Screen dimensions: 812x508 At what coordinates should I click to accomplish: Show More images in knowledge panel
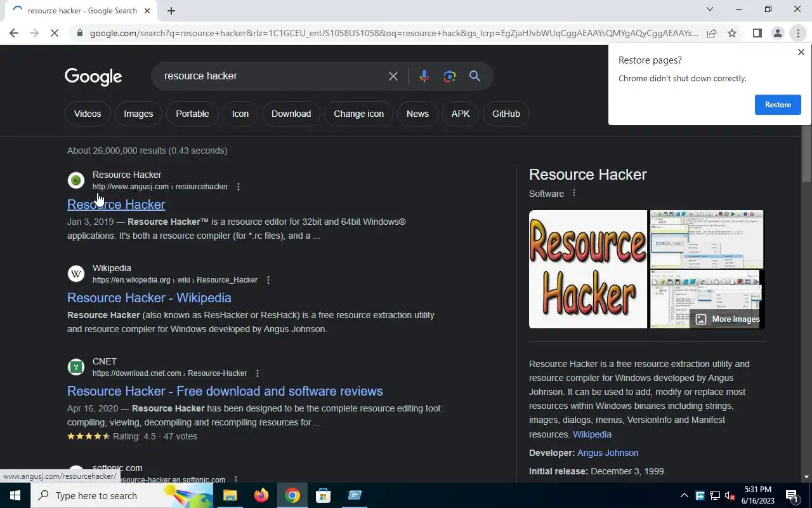click(x=728, y=319)
